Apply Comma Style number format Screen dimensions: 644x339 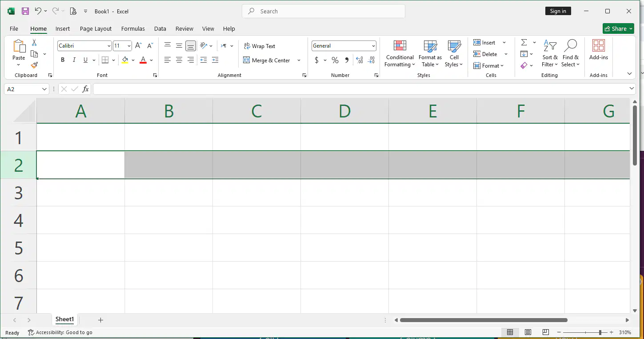click(347, 60)
